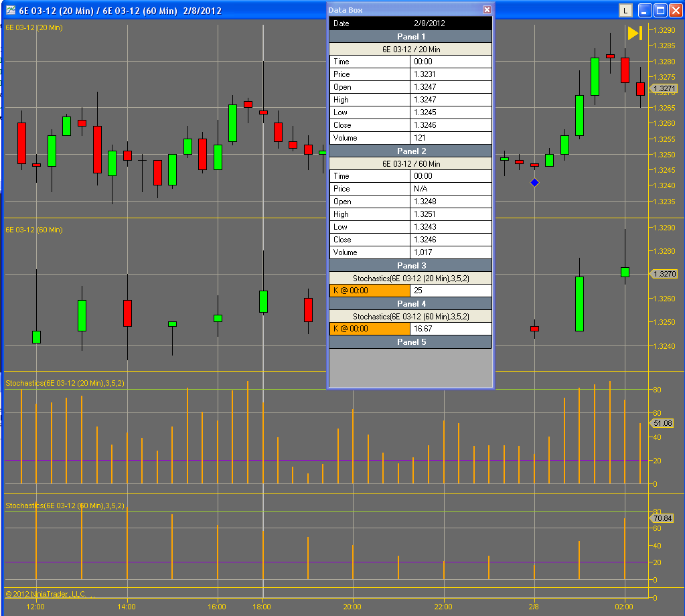Click the 51.08 stochastics value marker
685x616 pixels.
pyautogui.click(x=662, y=423)
